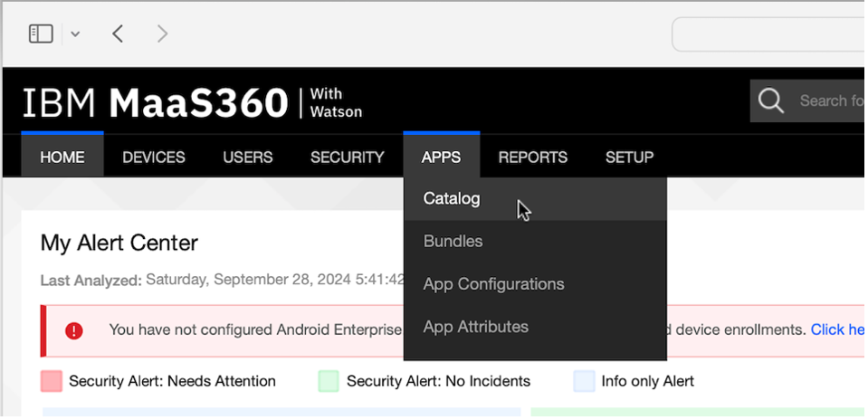Click 'Security Alert: No Incidents' label
The width and height of the screenshot is (868, 420).
[438, 381]
